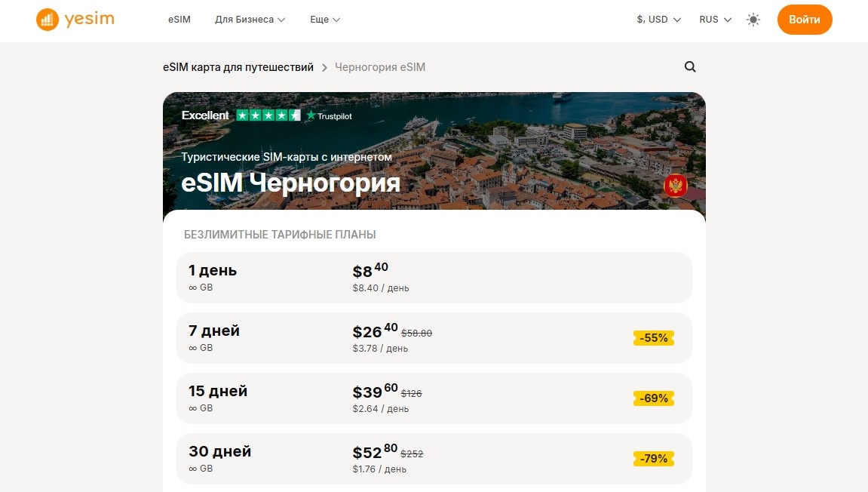Click the '-55%' discount badge
The width and height of the screenshot is (868, 492).
(653, 338)
